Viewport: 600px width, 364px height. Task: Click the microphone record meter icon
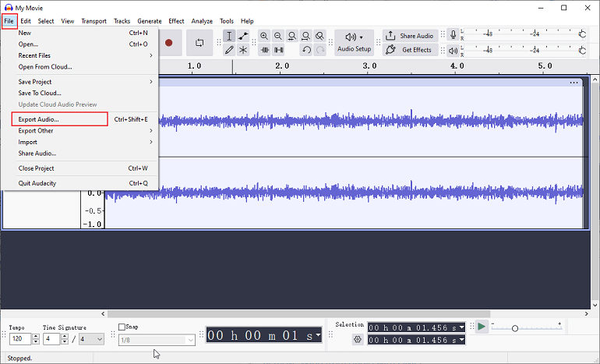click(x=453, y=34)
